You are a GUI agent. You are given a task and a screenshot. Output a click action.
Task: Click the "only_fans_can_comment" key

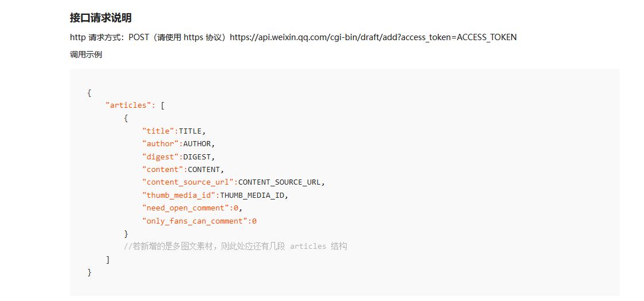195,221
